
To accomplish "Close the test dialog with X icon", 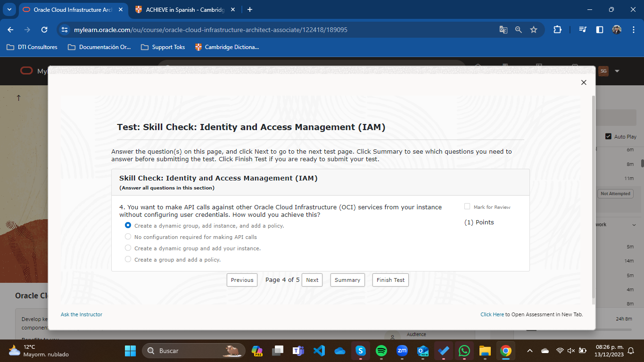I will click(584, 82).
